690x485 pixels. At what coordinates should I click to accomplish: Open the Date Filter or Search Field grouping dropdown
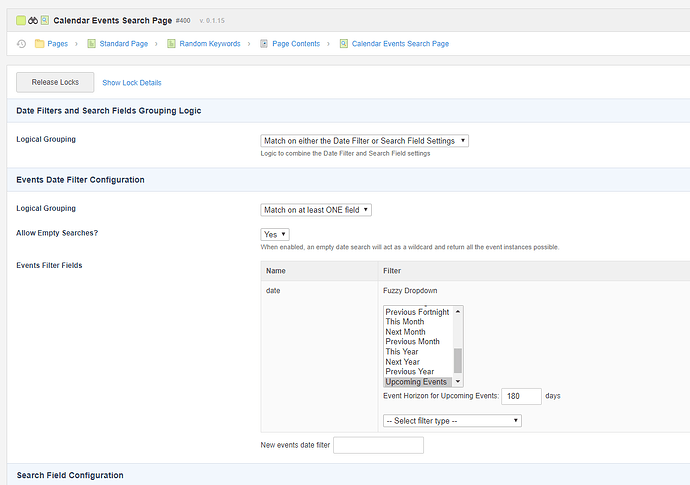click(364, 141)
